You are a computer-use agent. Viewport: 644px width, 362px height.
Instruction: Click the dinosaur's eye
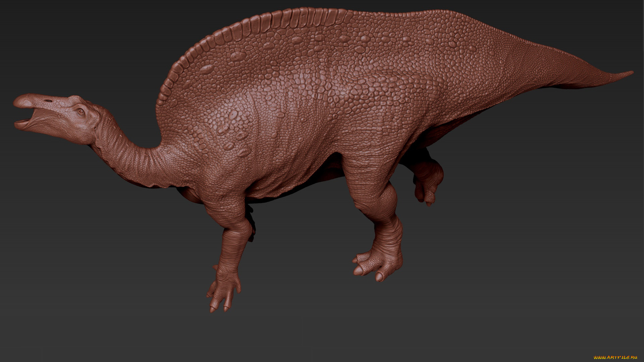pos(80,112)
